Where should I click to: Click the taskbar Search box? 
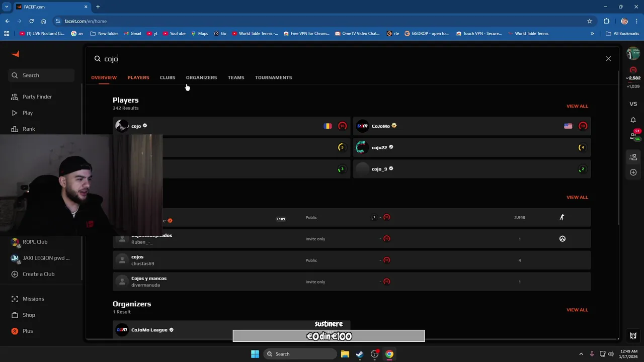point(300,354)
